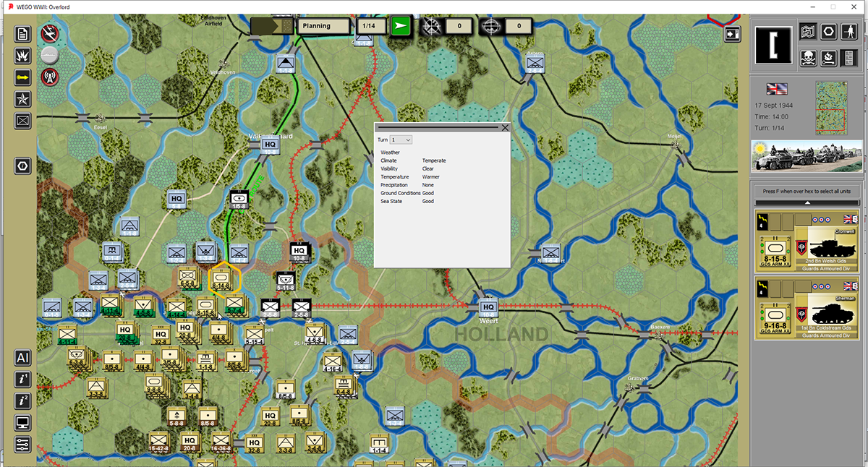This screenshot has height=467, width=868.
Task: Click the artillery count box
Action: 518,26
